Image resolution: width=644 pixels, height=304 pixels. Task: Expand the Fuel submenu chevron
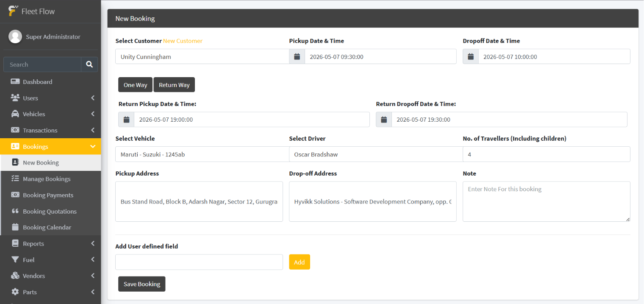pyautogui.click(x=93, y=259)
